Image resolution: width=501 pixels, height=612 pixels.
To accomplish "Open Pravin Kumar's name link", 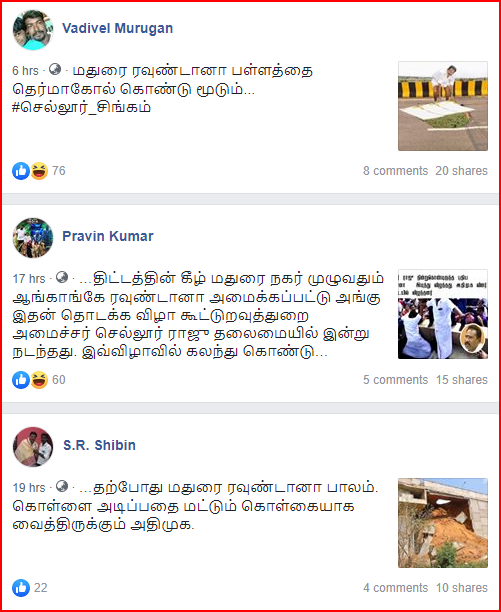I will click(108, 236).
